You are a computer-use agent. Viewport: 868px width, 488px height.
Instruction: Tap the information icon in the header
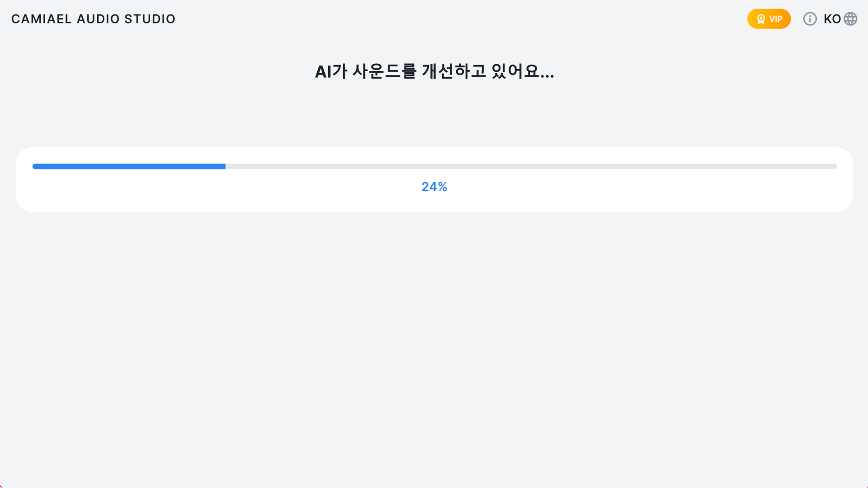pos(810,19)
